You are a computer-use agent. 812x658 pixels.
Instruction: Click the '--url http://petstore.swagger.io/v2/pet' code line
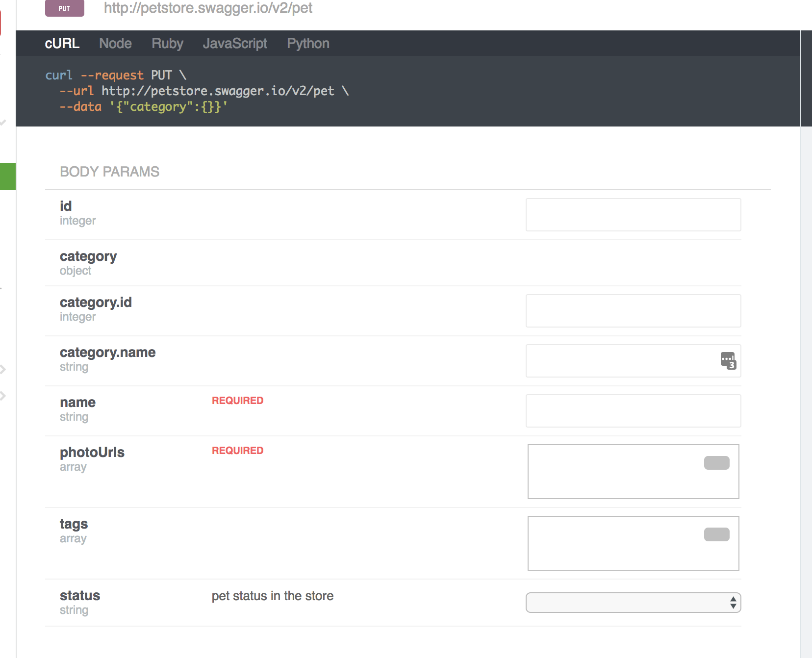tap(204, 91)
